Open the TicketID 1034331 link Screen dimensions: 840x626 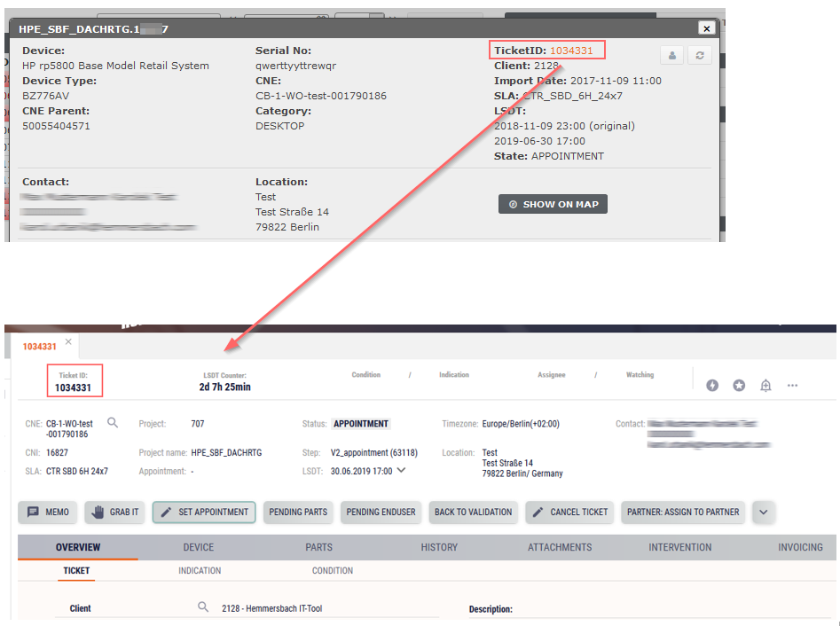pyautogui.click(x=571, y=51)
